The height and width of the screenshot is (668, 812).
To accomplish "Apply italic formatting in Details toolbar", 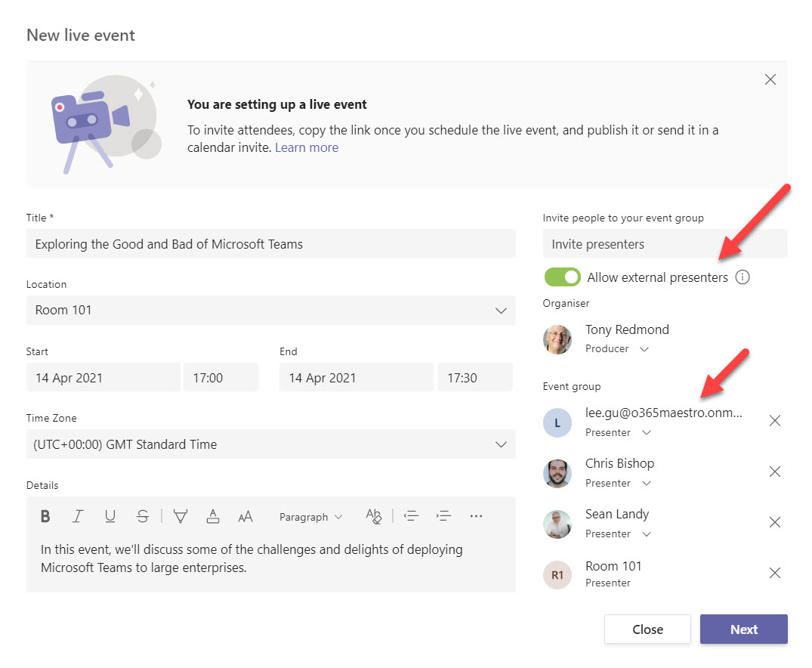I will coord(78,516).
